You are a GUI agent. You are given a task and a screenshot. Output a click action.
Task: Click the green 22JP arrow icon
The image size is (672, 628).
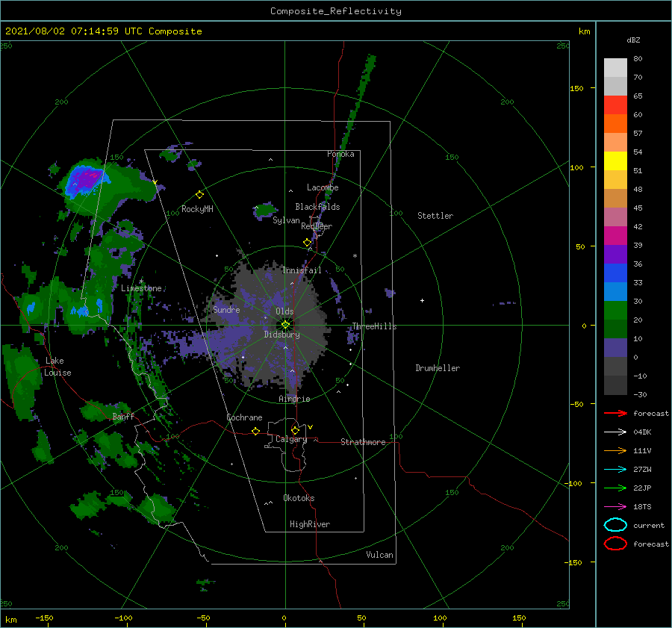click(615, 488)
